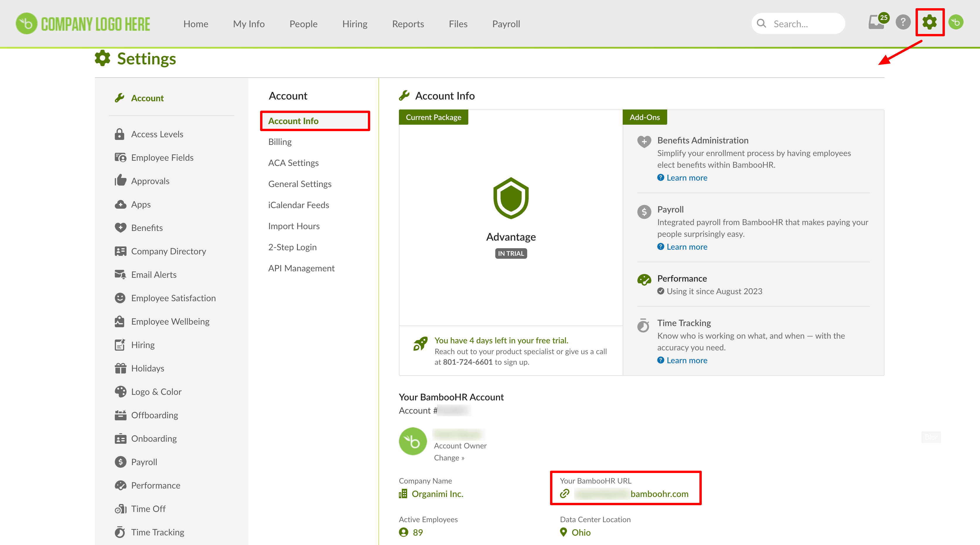Click the Employee Fields icon

120,157
